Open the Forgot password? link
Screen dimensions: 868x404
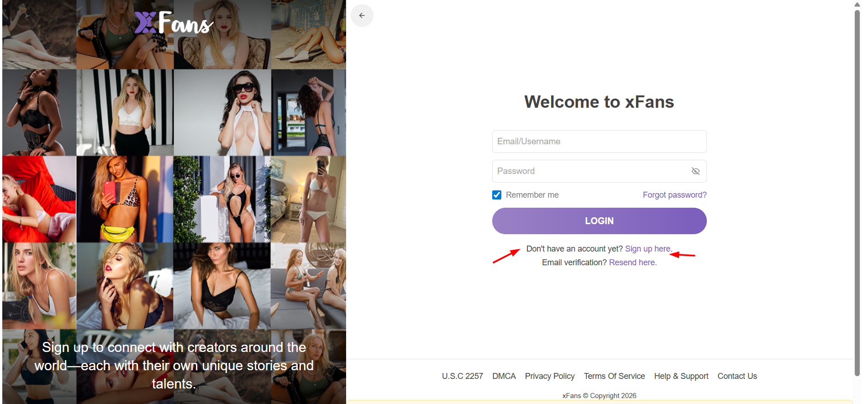[x=674, y=195]
